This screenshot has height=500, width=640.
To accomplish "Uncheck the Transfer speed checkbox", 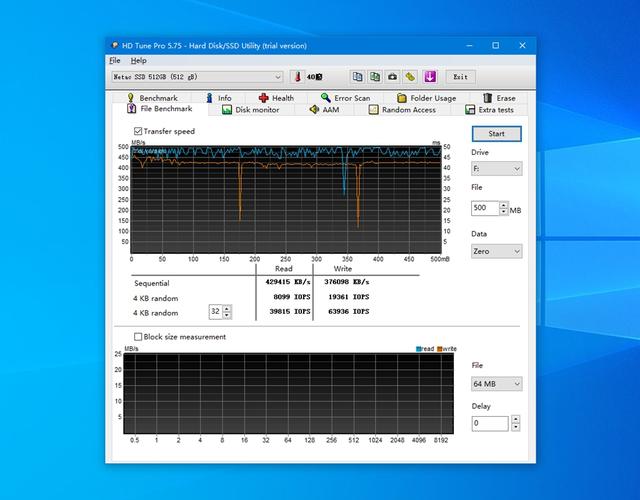I will pos(138,131).
